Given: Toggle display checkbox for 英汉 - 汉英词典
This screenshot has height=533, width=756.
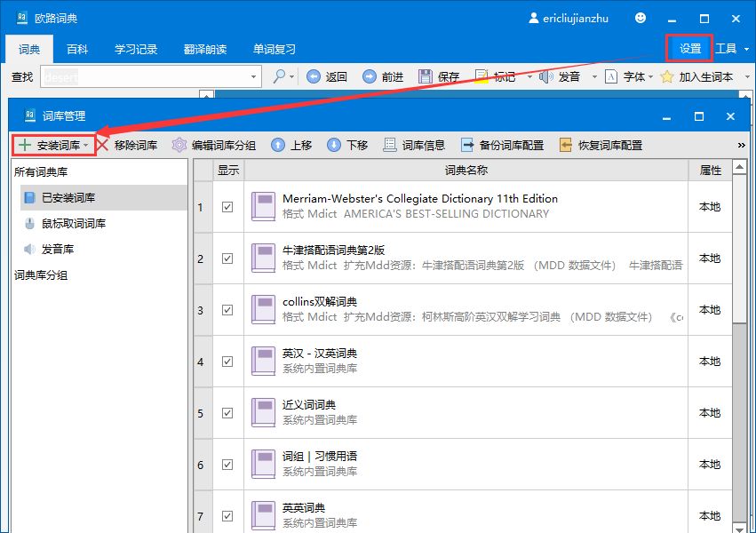Looking at the screenshot, I should pos(227,362).
